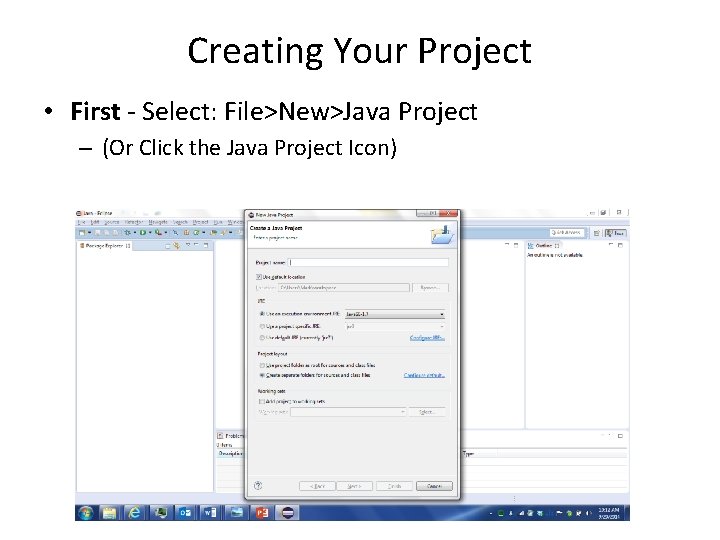
Task: Maximize the Problems view panel
Action: [620, 436]
